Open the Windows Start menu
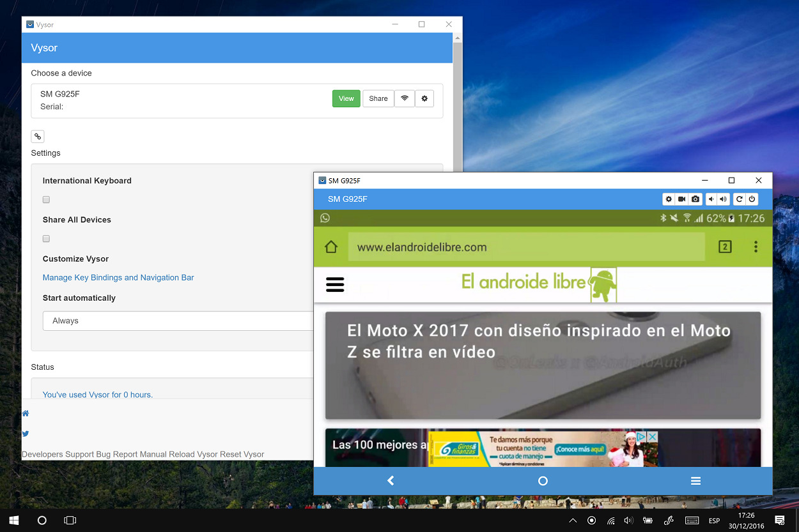This screenshot has height=532, width=799. [x=13, y=521]
